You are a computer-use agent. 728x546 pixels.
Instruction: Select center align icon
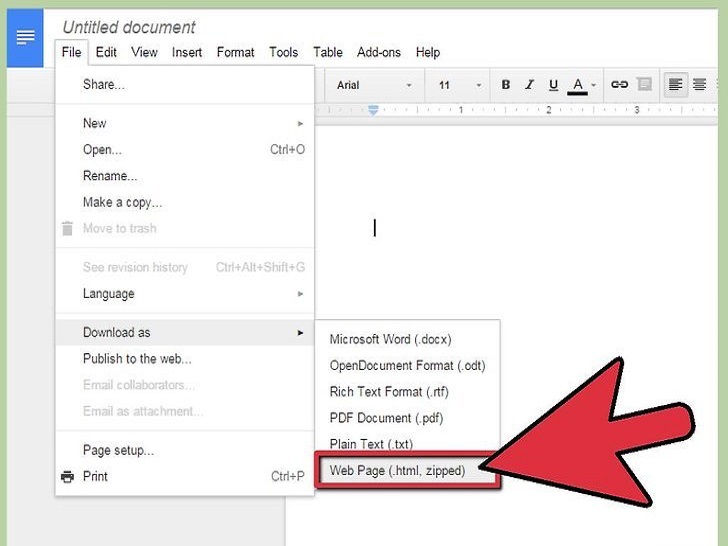click(700, 85)
